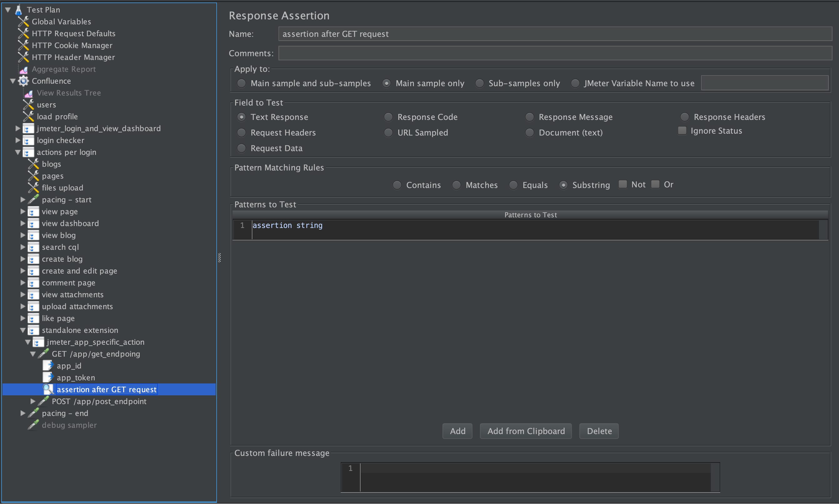
Task: Select the View Results Tree listener
Action: (x=69, y=93)
